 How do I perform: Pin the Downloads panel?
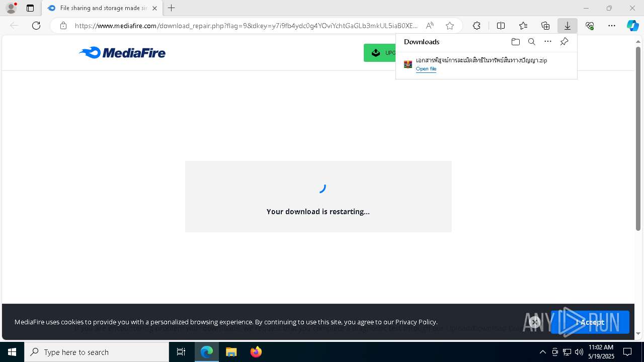[565, 42]
